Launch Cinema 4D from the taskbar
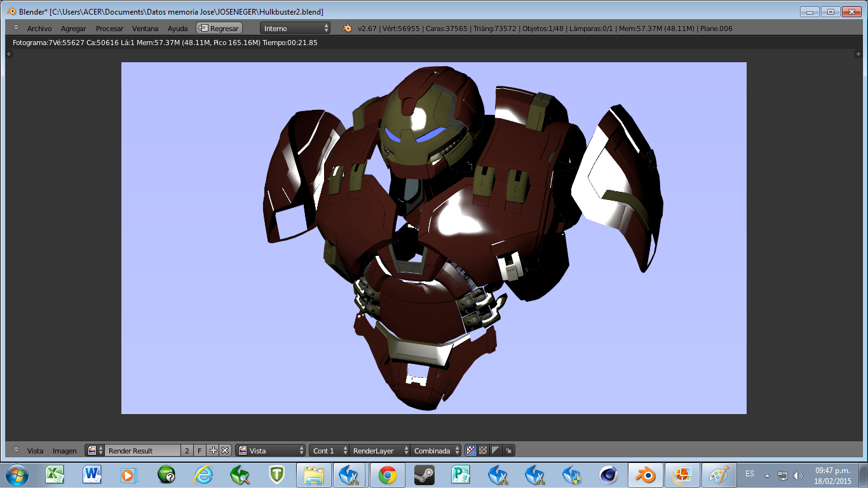Image resolution: width=868 pixels, height=489 pixels. coord(609,474)
